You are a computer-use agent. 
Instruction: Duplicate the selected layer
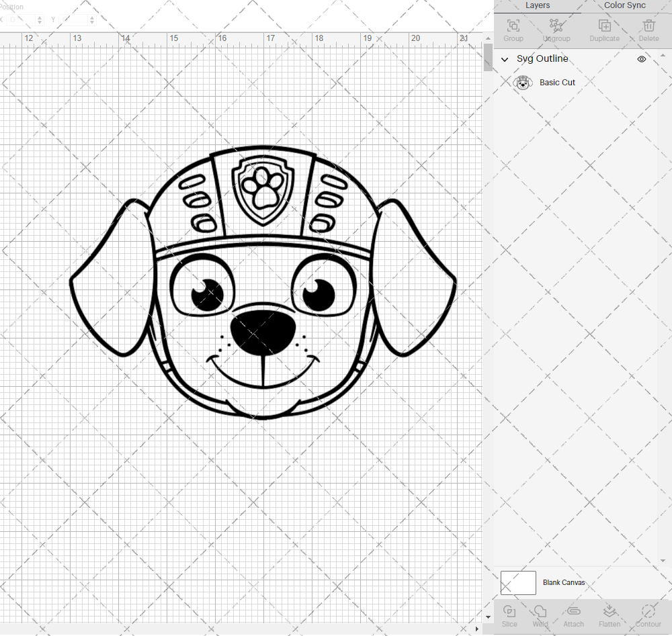pyautogui.click(x=604, y=27)
